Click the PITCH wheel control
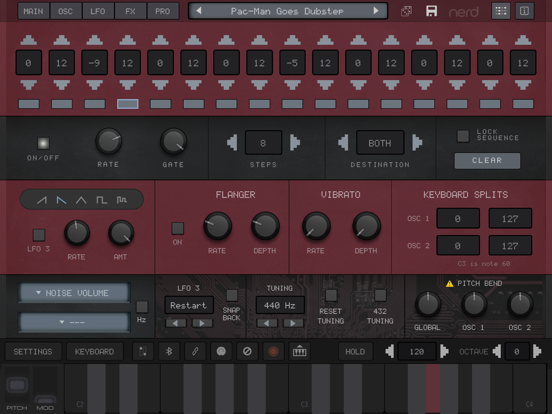552x414 pixels. tap(17, 385)
